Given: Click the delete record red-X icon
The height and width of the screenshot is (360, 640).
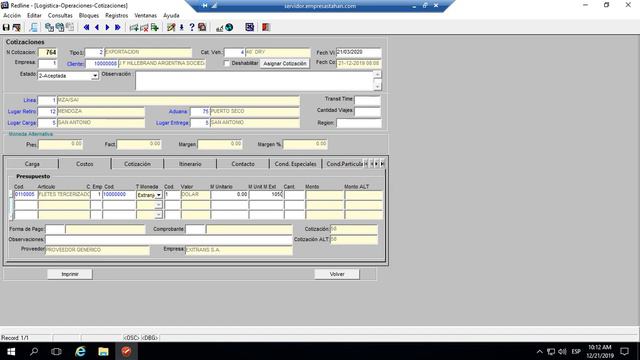Looking at the screenshot, I should pos(144,27).
